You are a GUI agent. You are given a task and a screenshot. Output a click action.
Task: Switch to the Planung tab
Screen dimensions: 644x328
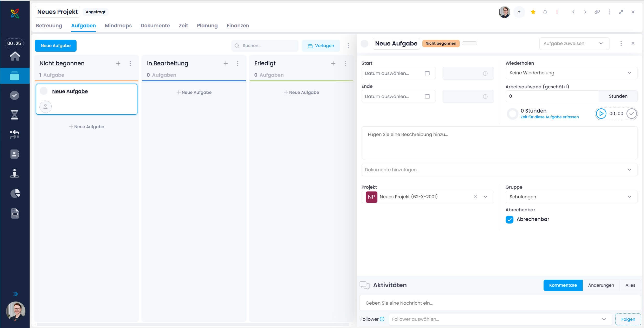click(207, 25)
